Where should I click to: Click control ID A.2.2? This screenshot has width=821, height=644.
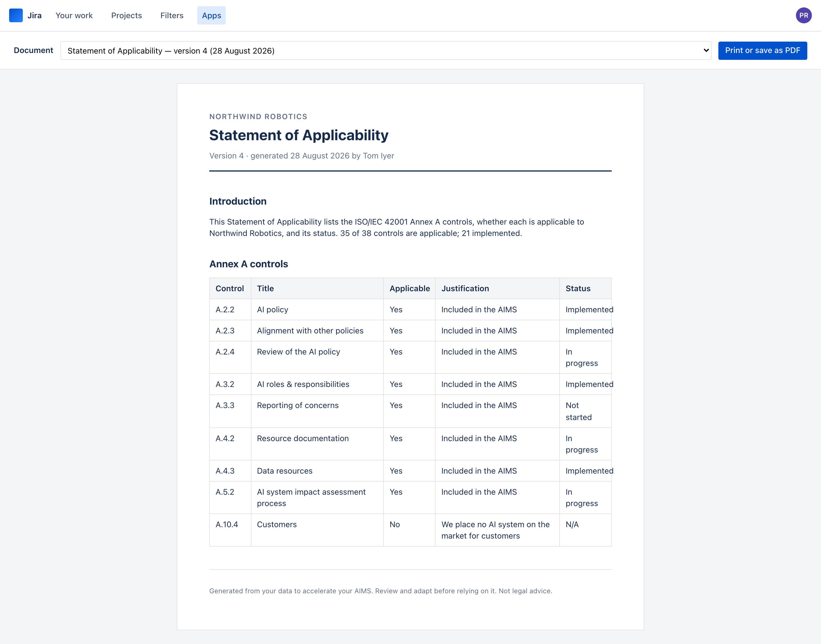point(225,309)
